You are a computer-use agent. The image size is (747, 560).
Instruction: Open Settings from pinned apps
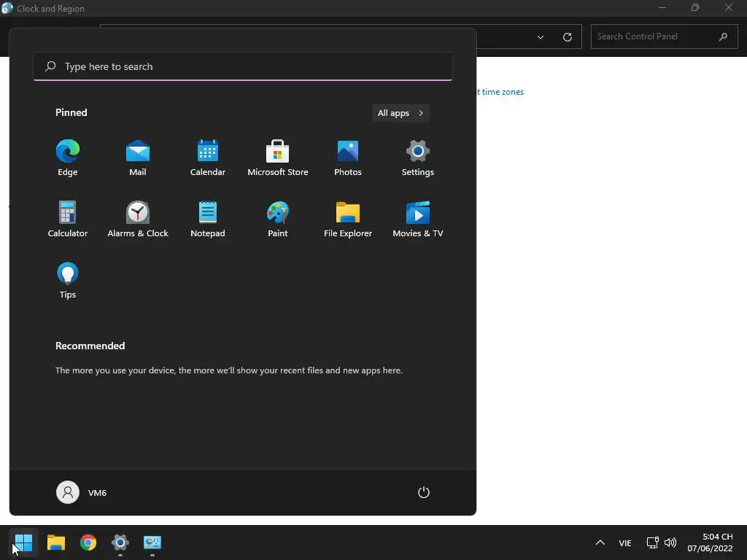tap(418, 158)
